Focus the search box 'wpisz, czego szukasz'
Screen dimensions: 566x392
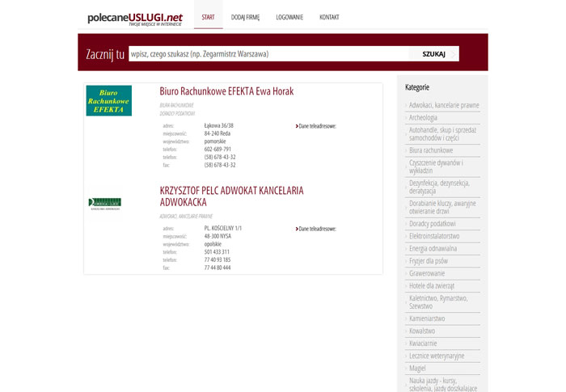[x=269, y=54]
